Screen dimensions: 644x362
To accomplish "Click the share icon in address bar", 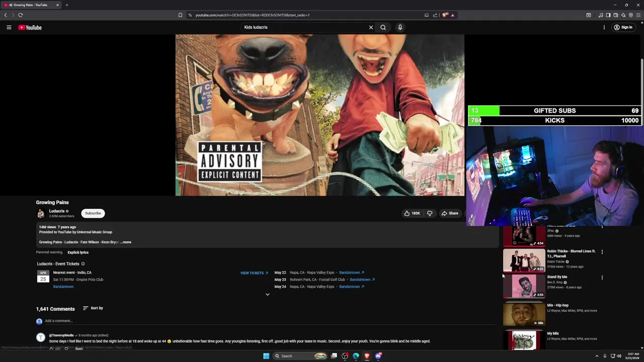I will (x=435, y=15).
